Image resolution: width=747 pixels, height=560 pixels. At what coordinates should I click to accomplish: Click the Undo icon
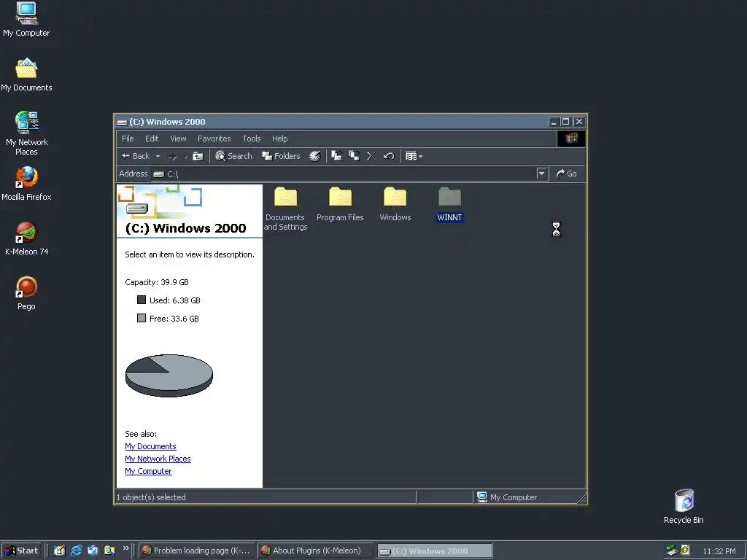[x=389, y=156]
